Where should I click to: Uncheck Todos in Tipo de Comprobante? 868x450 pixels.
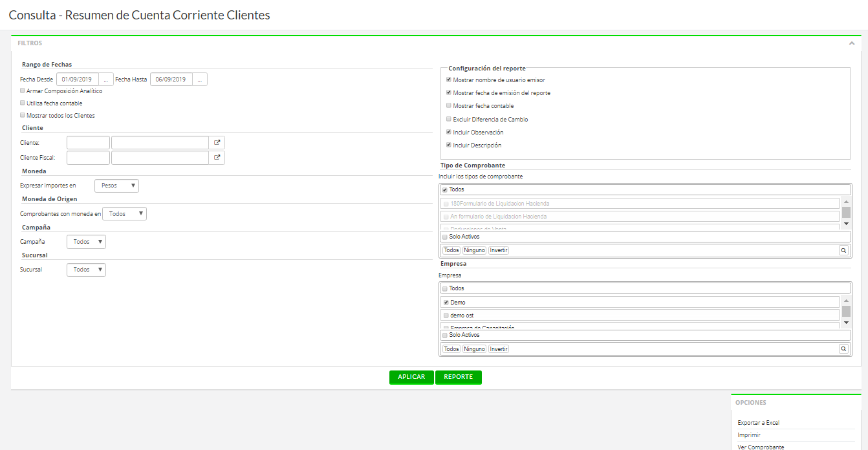pos(445,190)
